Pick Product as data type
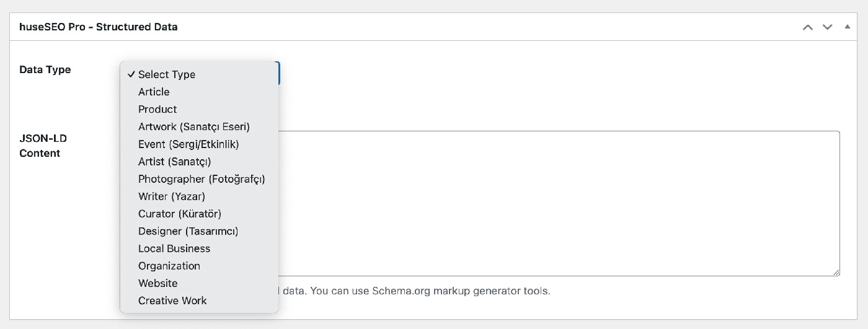868x329 pixels. coord(157,109)
